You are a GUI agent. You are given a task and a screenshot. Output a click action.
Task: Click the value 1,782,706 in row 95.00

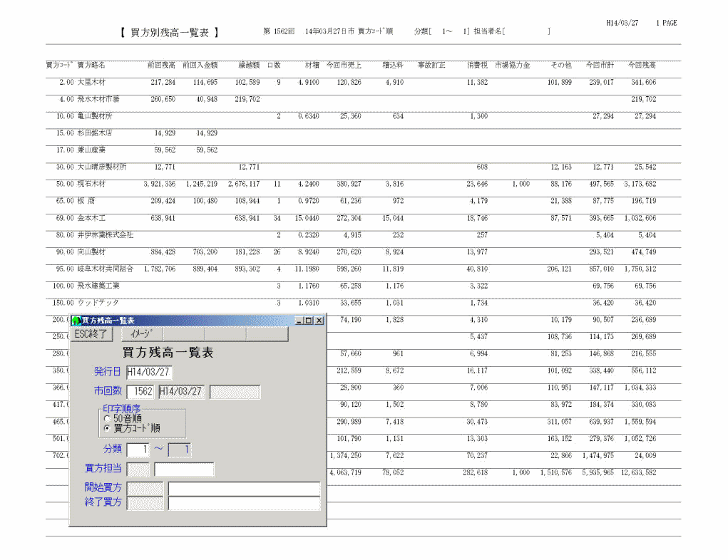tap(160, 269)
